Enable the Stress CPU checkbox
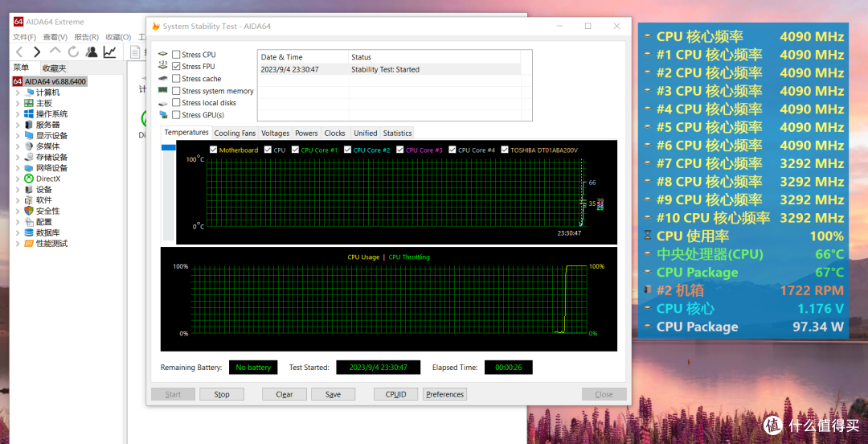The width and height of the screenshot is (868, 444). (176, 55)
